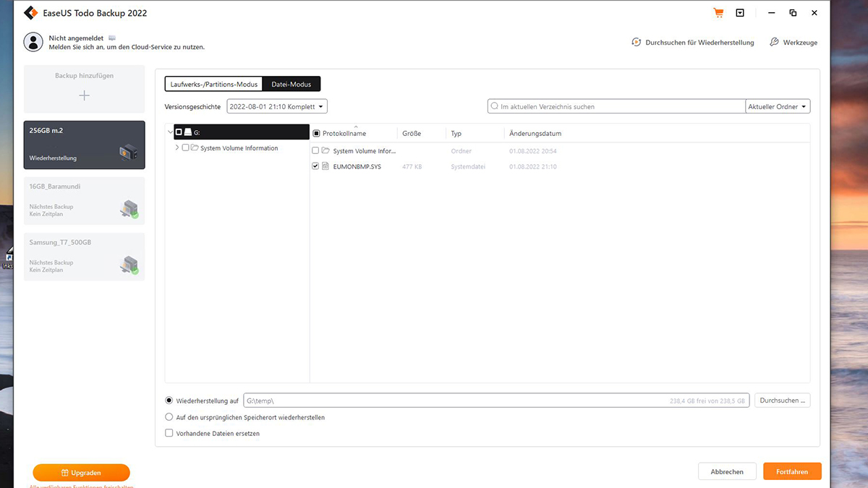Collapse the G: drive tree node
Screen dimensions: 868x488
[x=170, y=132]
